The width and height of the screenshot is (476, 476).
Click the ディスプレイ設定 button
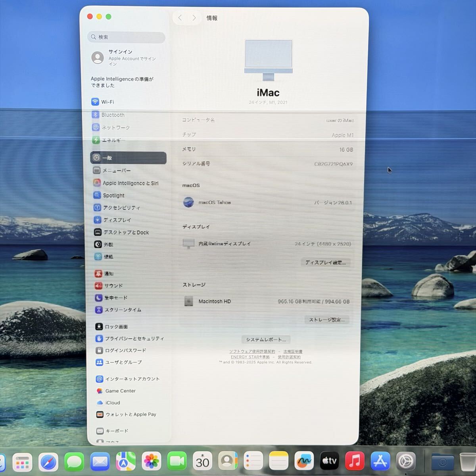coord(325,263)
